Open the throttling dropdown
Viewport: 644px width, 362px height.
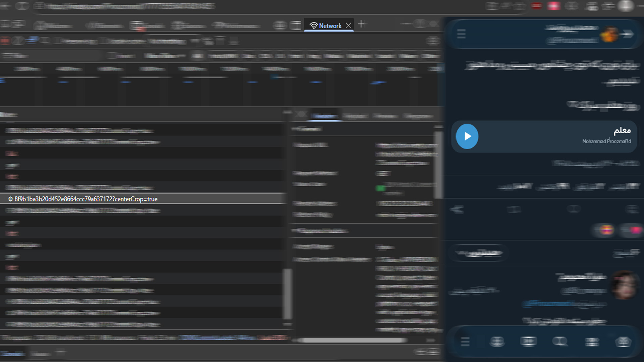(168, 41)
